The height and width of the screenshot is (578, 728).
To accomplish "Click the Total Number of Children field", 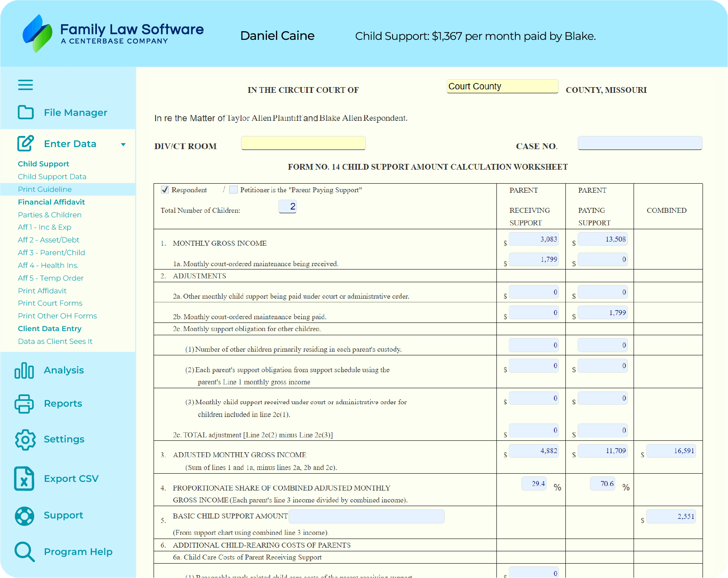I will click(x=287, y=206).
